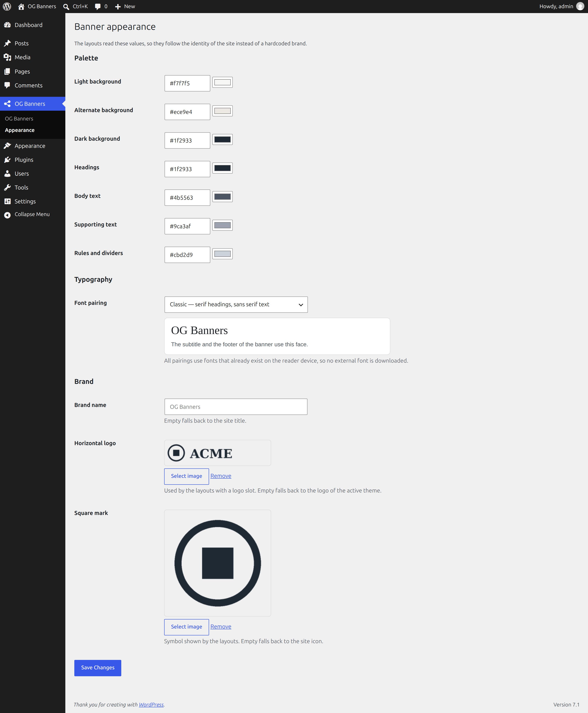Click the Howdy, admin text
The image size is (588, 713).
556,7
